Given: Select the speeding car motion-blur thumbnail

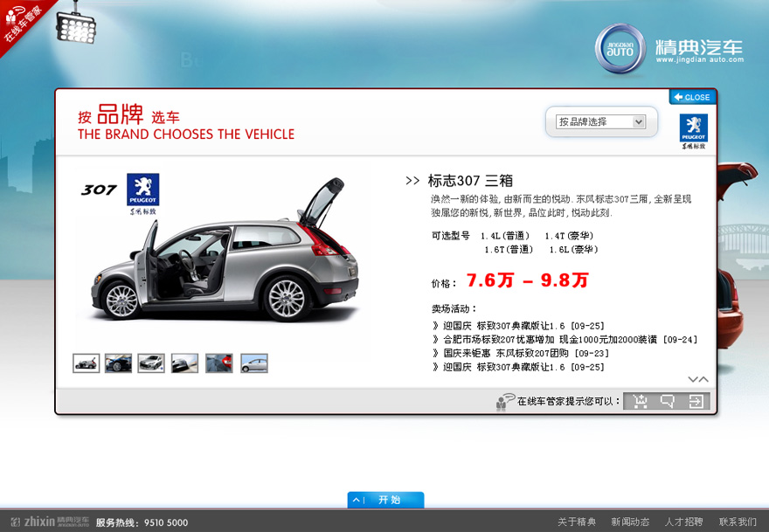Looking at the screenshot, I should 185,363.
